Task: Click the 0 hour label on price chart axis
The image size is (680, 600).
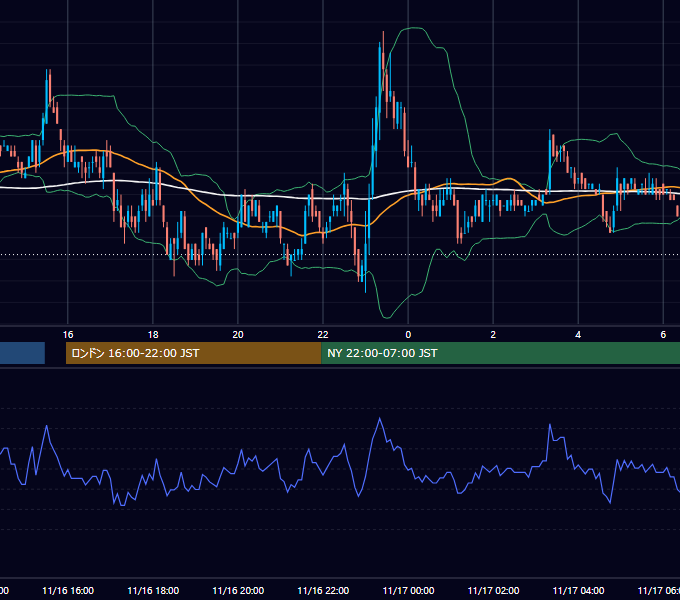Action: (x=408, y=335)
